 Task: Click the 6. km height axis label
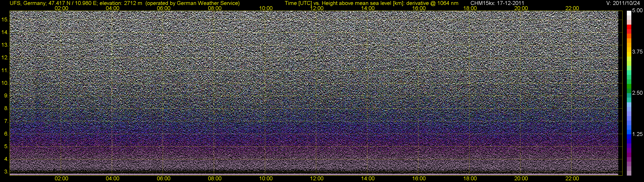point(6,134)
